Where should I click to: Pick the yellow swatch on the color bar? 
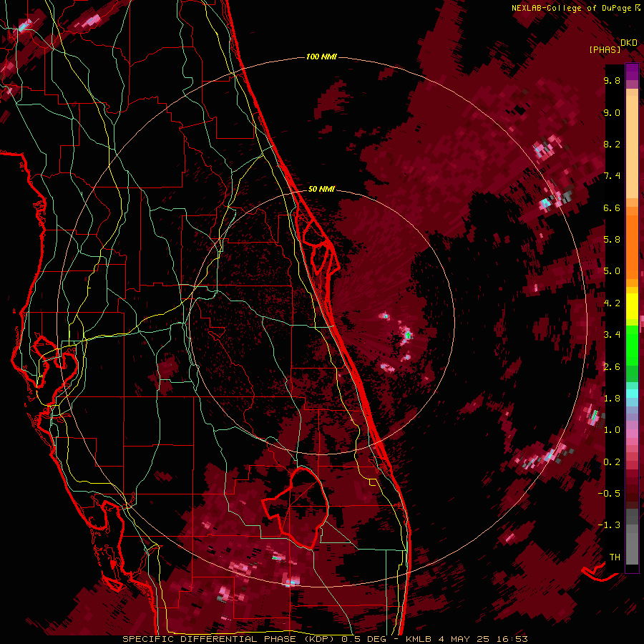pos(632,306)
